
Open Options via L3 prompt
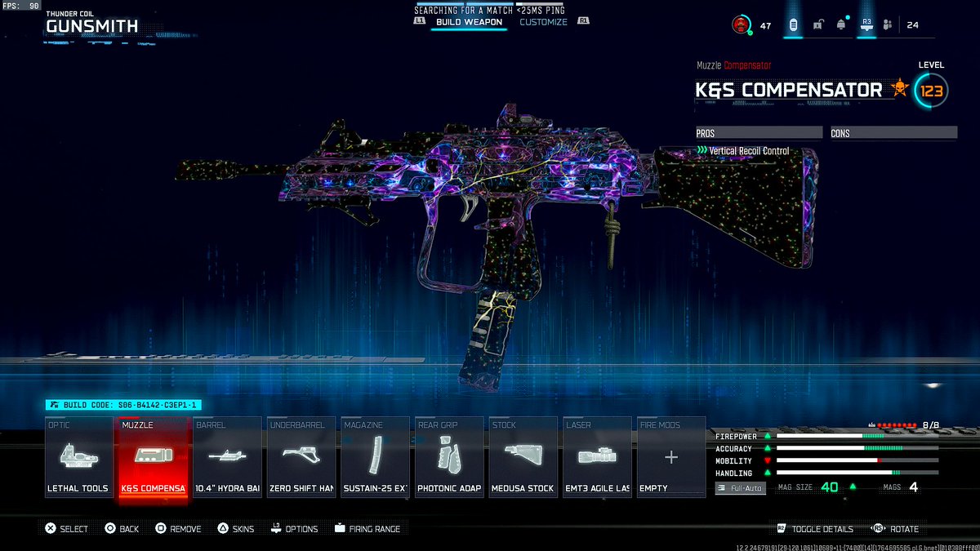295,529
